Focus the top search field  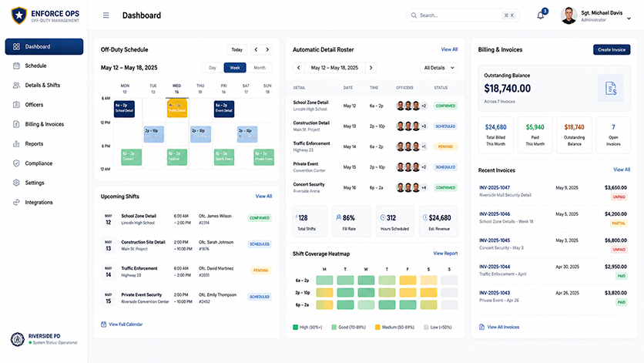[x=463, y=15]
